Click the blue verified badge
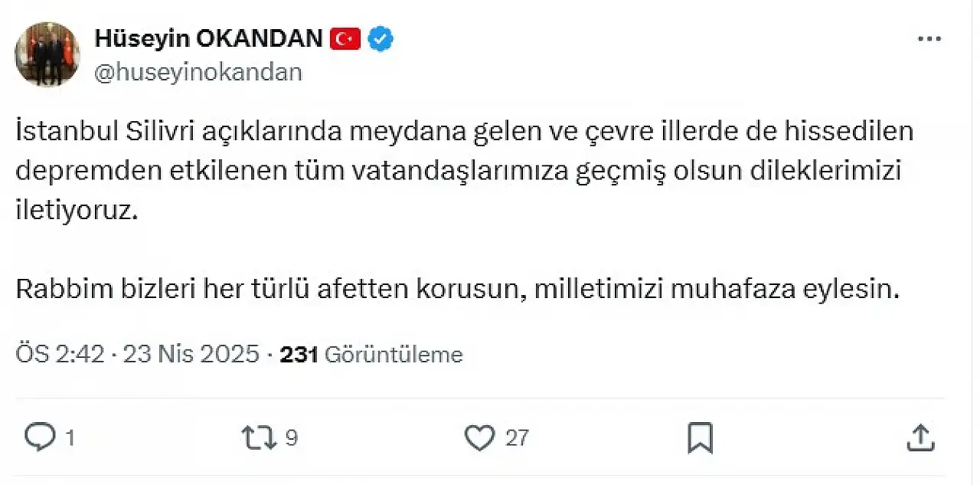The width and height of the screenshot is (980, 485). tap(381, 38)
